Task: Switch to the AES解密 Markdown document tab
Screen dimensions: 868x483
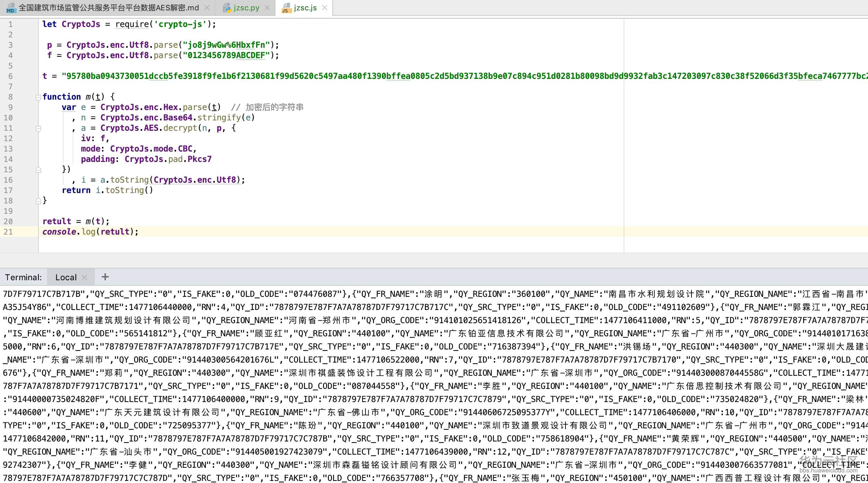Action: 104,7
